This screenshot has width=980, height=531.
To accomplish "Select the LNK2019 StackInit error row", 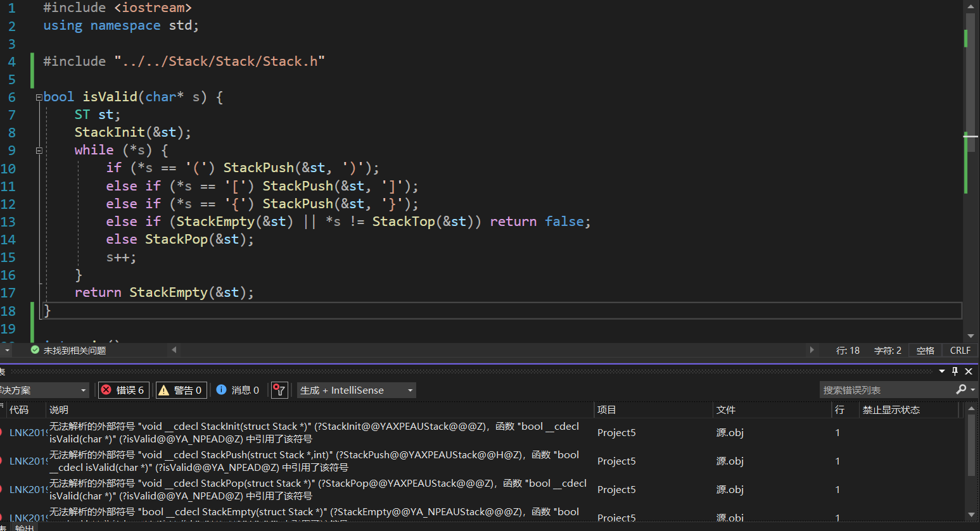I will (x=481, y=432).
